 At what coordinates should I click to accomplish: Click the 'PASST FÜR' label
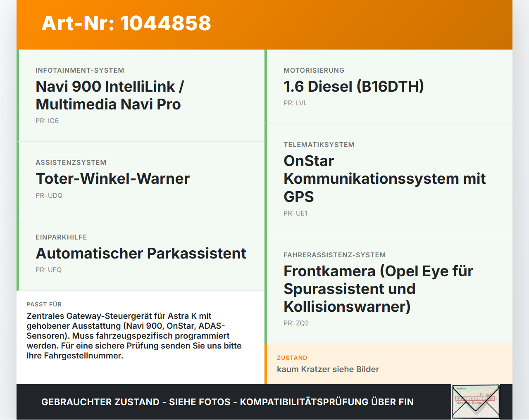click(x=44, y=304)
